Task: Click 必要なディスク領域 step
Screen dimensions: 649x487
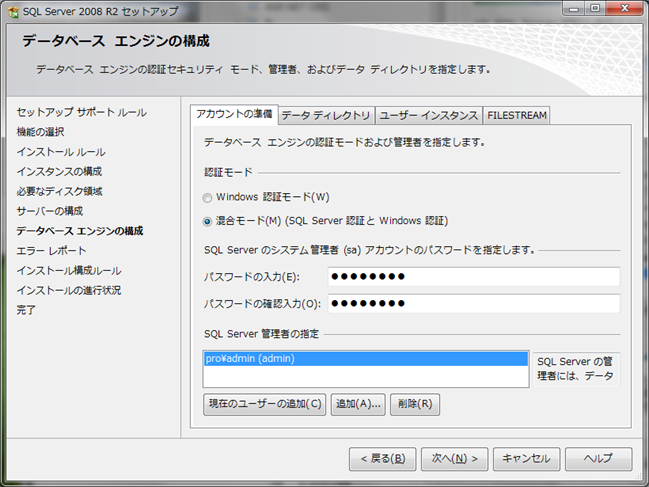Action: point(59,191)
